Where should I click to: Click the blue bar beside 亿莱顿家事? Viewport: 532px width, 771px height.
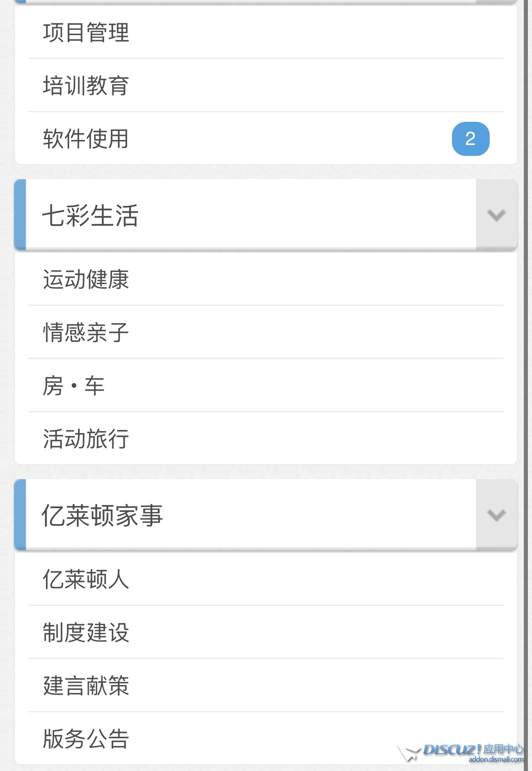20,515
